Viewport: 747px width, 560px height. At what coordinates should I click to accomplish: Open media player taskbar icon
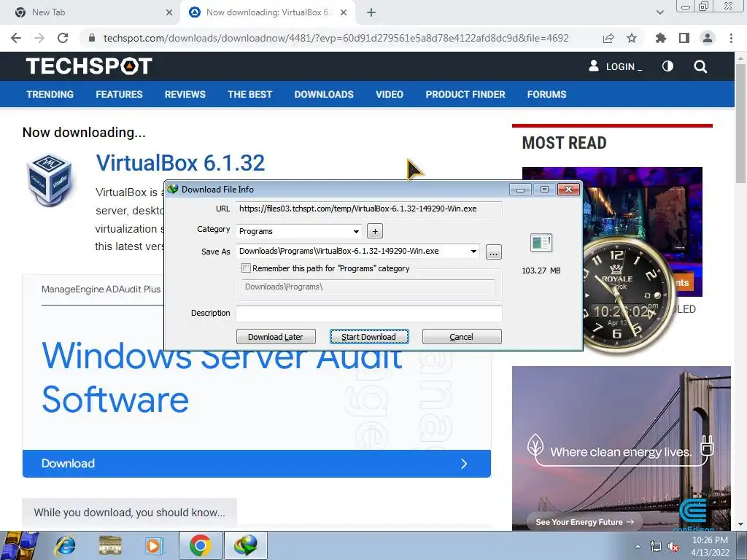(x=154, y=545)
